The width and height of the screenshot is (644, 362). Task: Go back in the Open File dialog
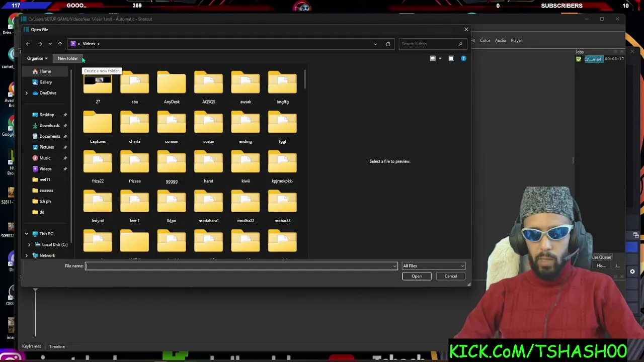[28, 44]
